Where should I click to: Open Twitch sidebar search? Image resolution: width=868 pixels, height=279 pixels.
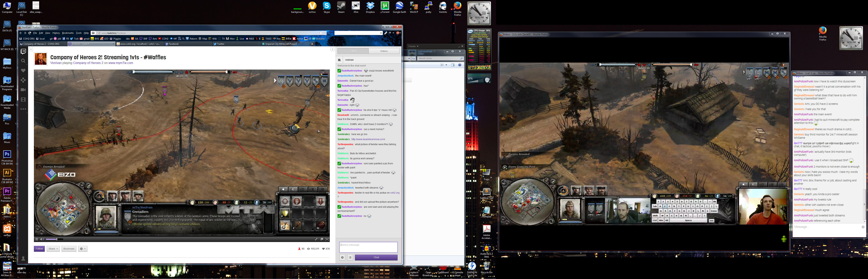23,61
